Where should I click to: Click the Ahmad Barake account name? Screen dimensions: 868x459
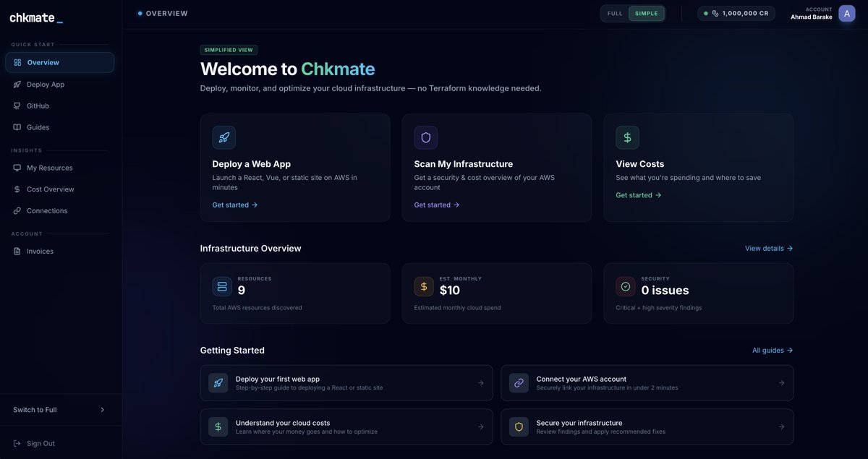click(x=812, y=17)
